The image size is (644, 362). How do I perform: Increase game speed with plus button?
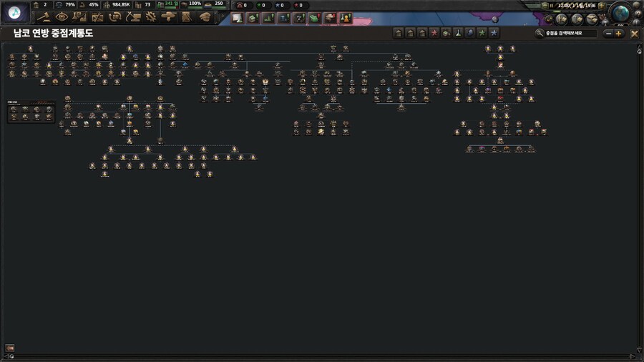coord(601,6)
